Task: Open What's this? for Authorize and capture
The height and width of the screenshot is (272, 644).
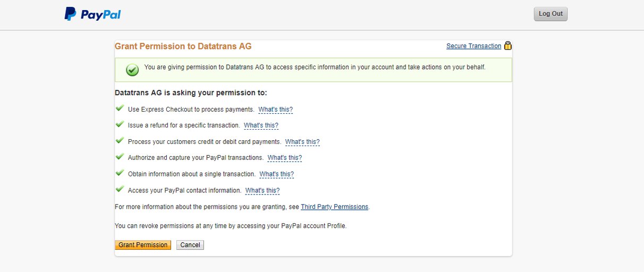Action: pyautogui.click(x=285, y=158)
